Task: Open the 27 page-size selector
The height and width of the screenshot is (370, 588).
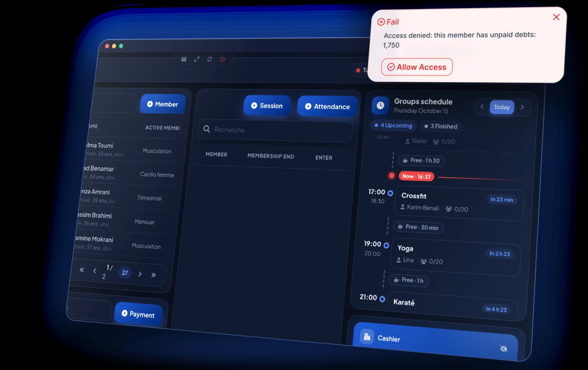Action: point(125,273)
